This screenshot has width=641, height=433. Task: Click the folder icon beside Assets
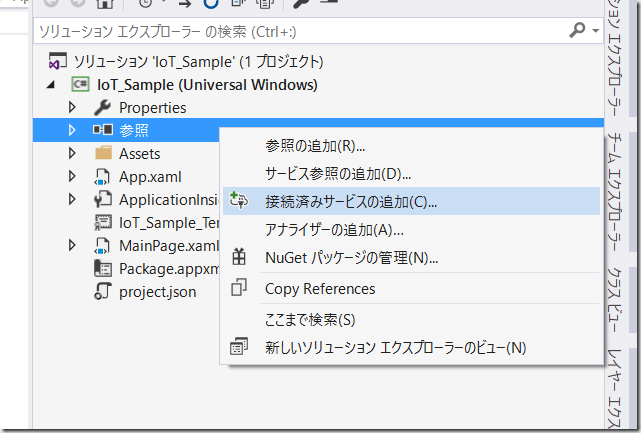pos(103,153)
